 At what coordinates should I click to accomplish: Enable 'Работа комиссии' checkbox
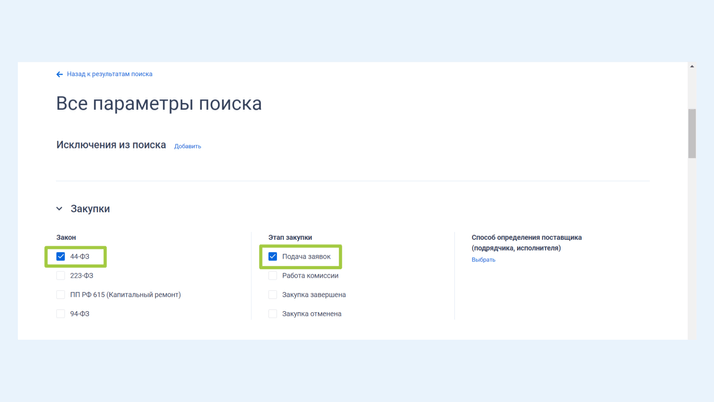(x=272, y=275)
